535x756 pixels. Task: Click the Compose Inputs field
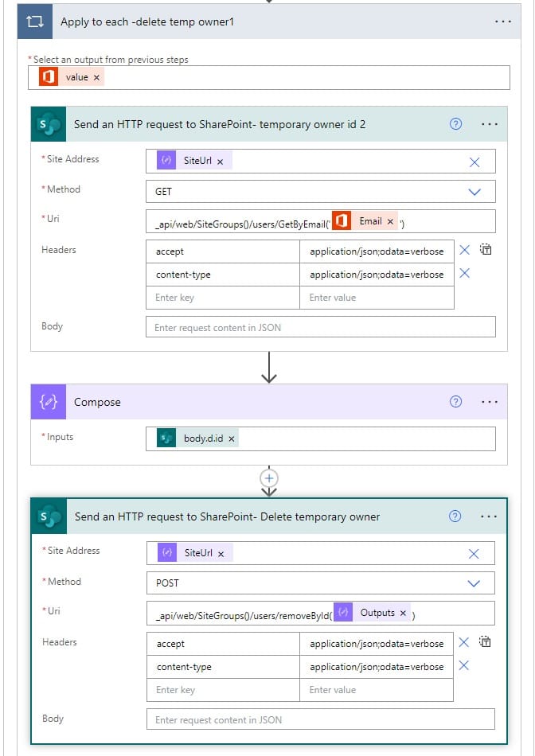click(320, 438)
